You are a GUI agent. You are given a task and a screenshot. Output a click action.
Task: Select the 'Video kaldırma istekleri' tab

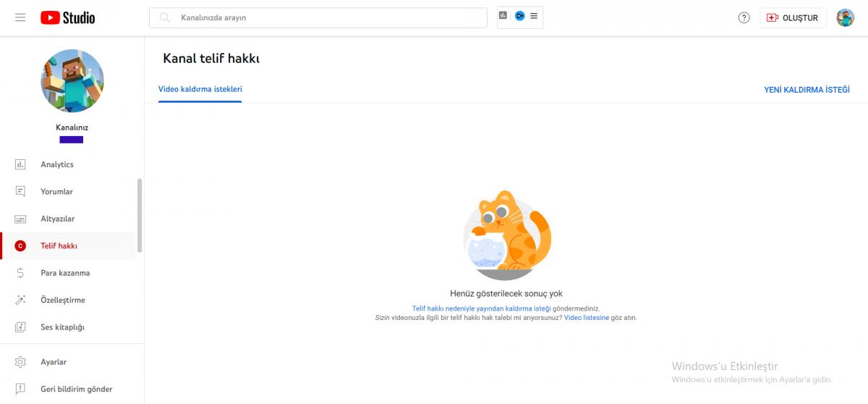pos(200,89)
